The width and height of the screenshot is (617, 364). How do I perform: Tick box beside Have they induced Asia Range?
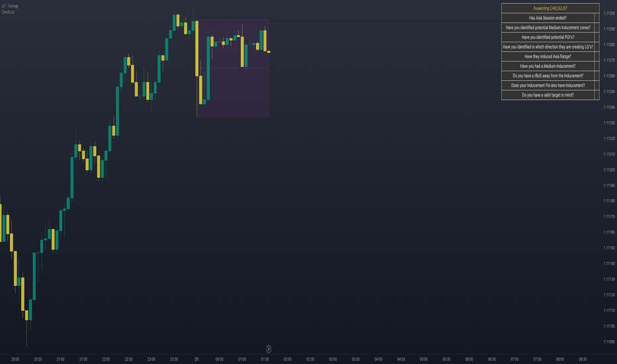tap(597, 56)
